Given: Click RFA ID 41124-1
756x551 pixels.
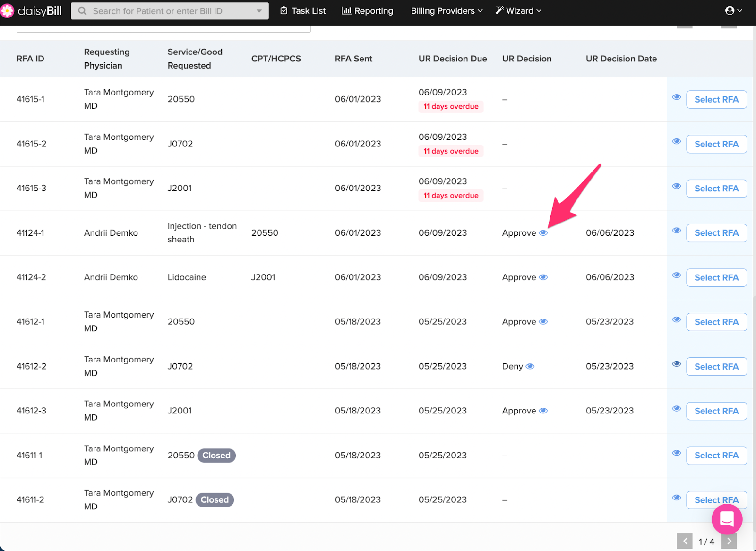Looking at the screenshot, I should tap(30, 233).
